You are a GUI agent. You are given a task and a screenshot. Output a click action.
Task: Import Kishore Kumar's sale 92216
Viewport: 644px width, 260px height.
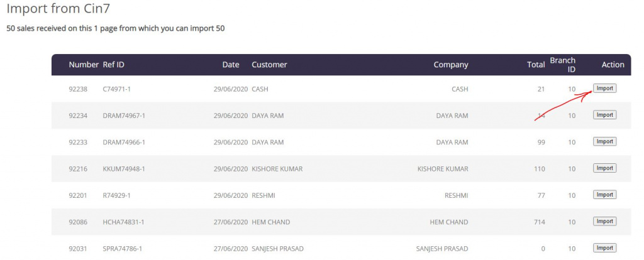click(604, 168)
